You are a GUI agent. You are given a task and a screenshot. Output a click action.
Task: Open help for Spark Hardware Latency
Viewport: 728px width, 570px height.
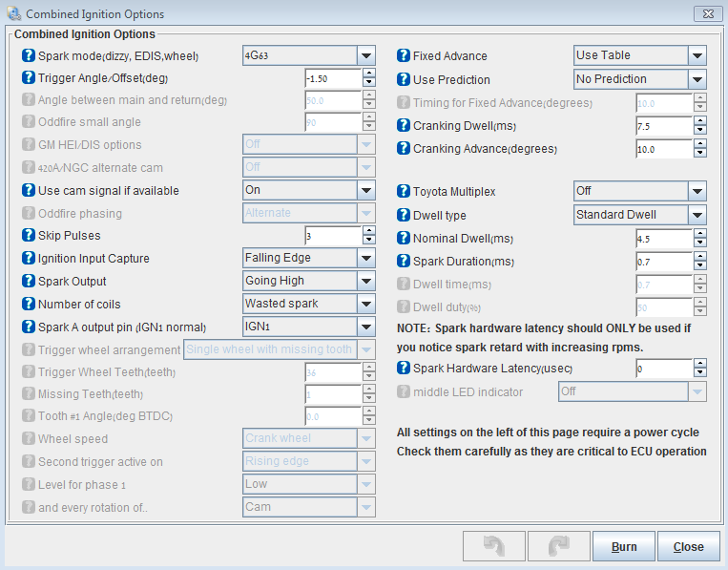click(404, 368)
